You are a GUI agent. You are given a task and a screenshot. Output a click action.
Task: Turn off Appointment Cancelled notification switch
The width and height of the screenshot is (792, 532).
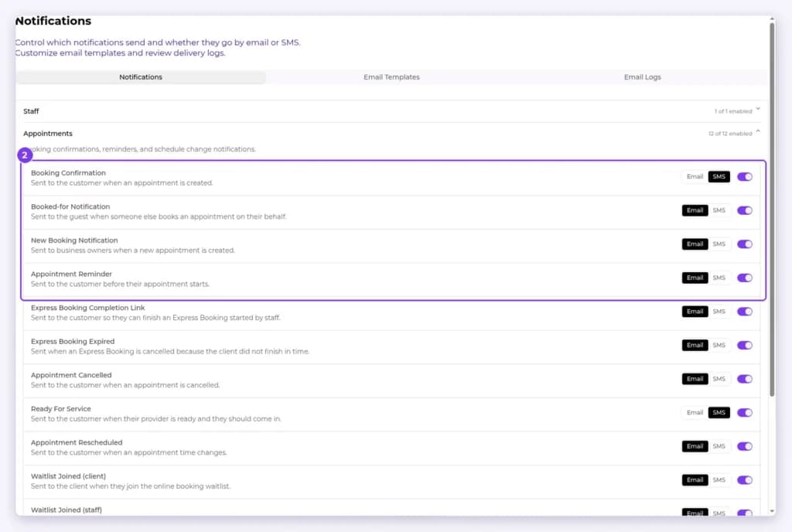coord(745,379)
